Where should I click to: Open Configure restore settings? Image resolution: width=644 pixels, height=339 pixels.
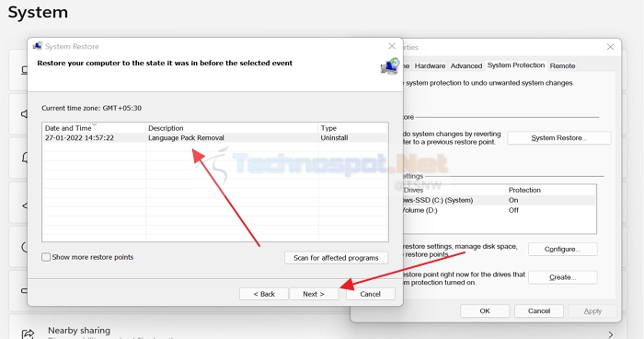click(562, 250)
